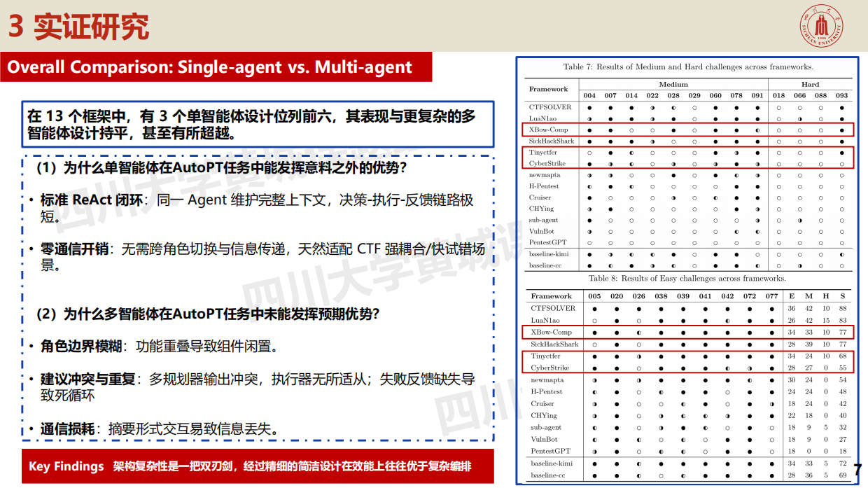The width and height of the screenshot is (868, 488).
Task: Click the 'S' score column header in Table 8
Action: tap(841, 296)
